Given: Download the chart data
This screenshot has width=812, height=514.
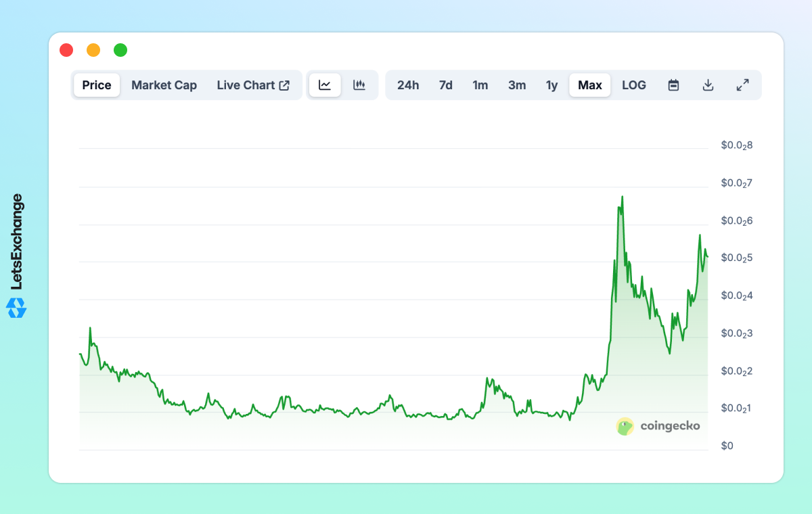Looking at the screenshot, I should click(708, 85).
